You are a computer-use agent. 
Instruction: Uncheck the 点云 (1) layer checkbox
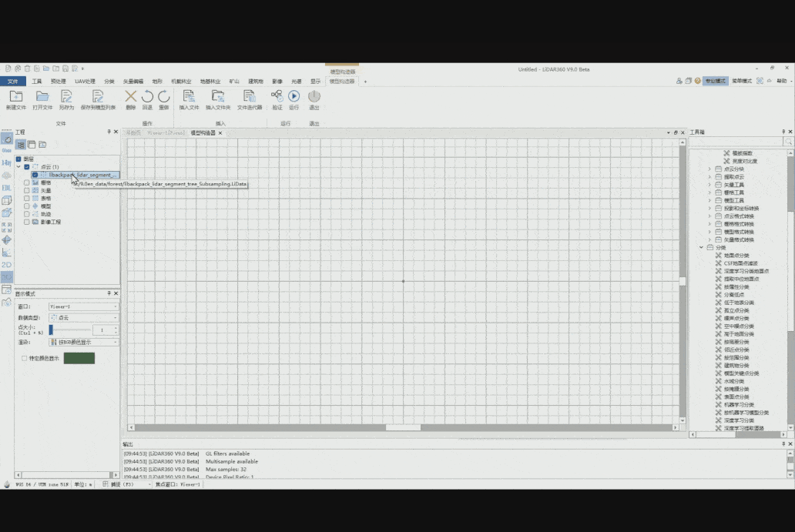click(27, 167)
